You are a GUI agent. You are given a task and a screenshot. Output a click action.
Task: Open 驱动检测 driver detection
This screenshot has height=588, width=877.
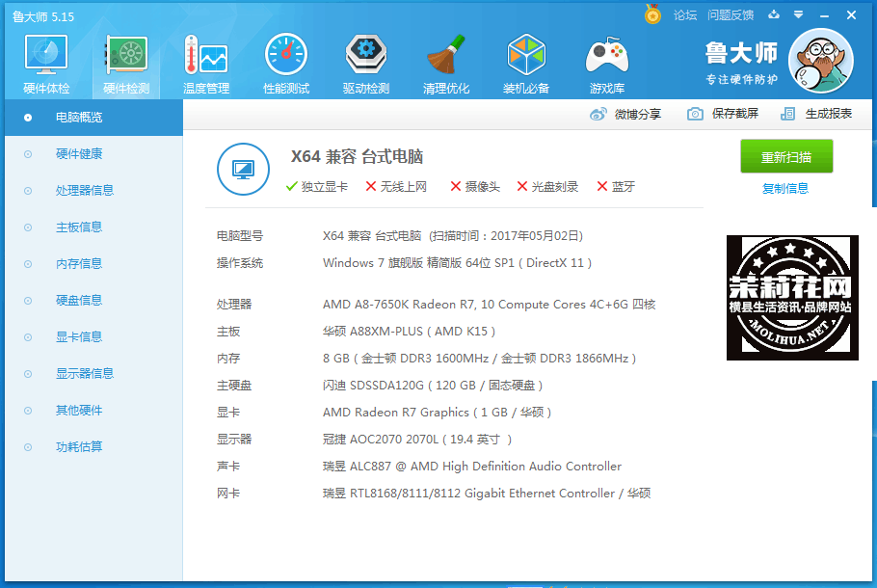tap(366, 65)
